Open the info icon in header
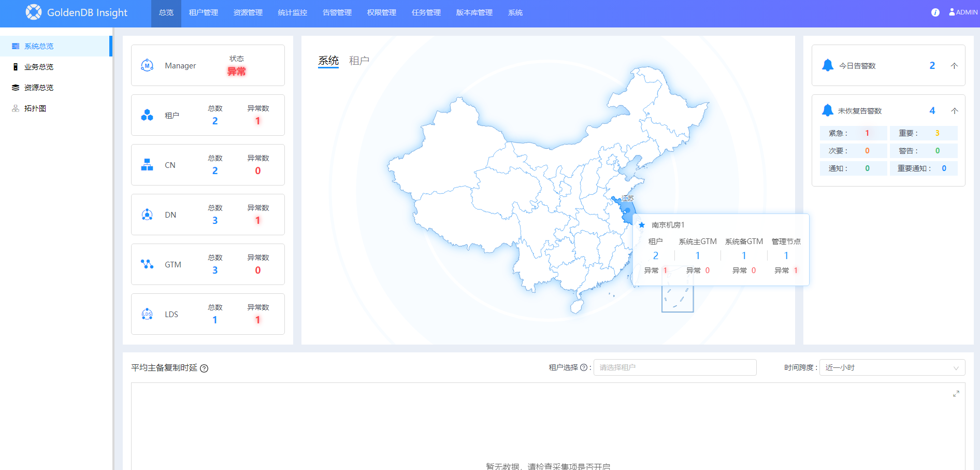This screenshot has width=980, height=470. point(935,12)
